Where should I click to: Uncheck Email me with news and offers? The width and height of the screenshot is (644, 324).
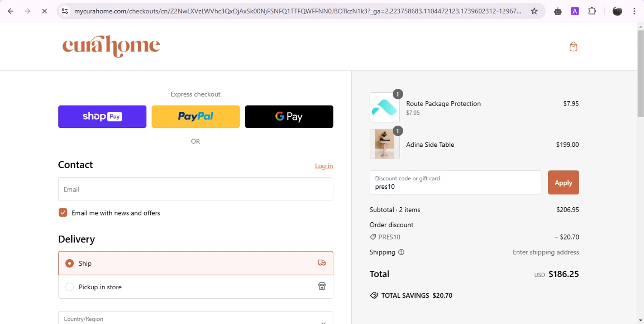(x=63, y=213)
